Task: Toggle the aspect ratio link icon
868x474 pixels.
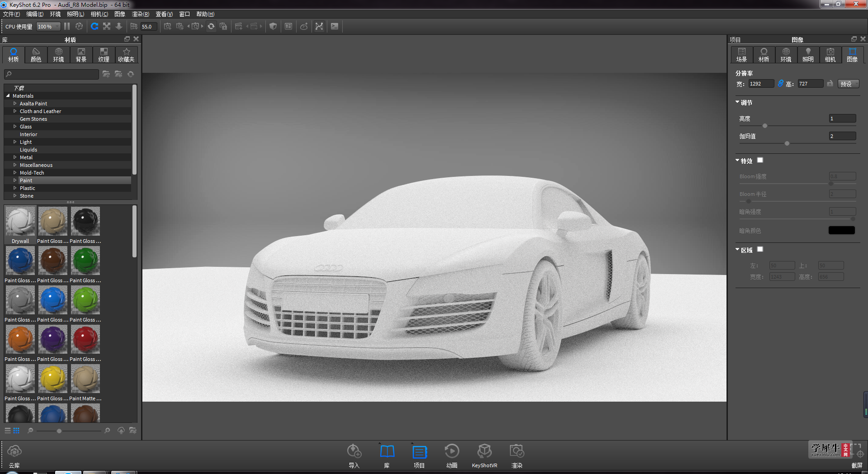Action: (780, 84)
